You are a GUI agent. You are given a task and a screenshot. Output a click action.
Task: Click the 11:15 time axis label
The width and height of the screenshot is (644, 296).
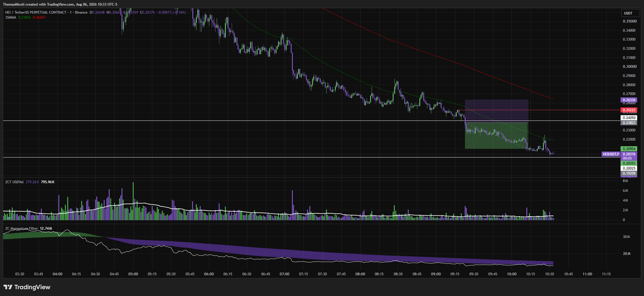pyautogui.click(x=606, y=273)
